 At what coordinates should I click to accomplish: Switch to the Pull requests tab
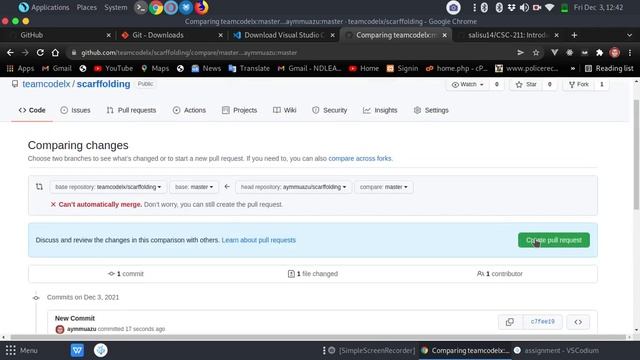click(131, 110)
